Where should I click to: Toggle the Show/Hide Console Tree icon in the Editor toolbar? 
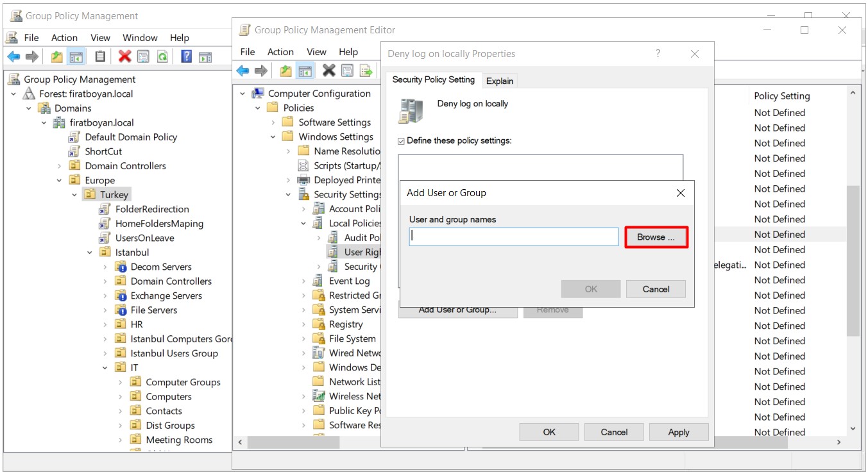point(305,71)
